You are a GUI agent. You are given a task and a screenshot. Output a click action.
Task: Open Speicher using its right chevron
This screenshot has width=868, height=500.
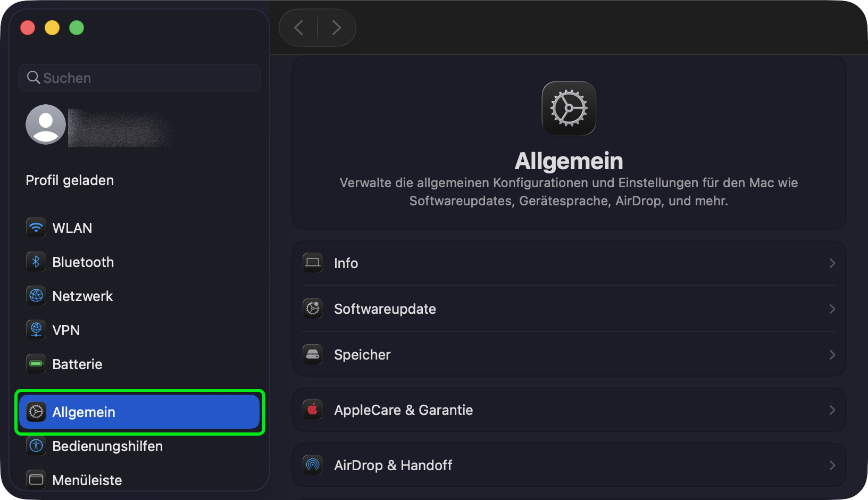pyautogui.click(x=832, y=355)
